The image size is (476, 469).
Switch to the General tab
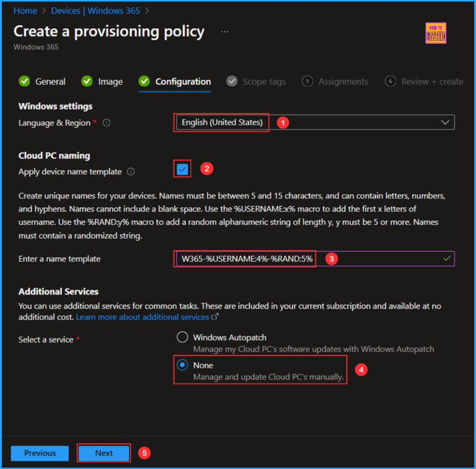tap(42, 82)
